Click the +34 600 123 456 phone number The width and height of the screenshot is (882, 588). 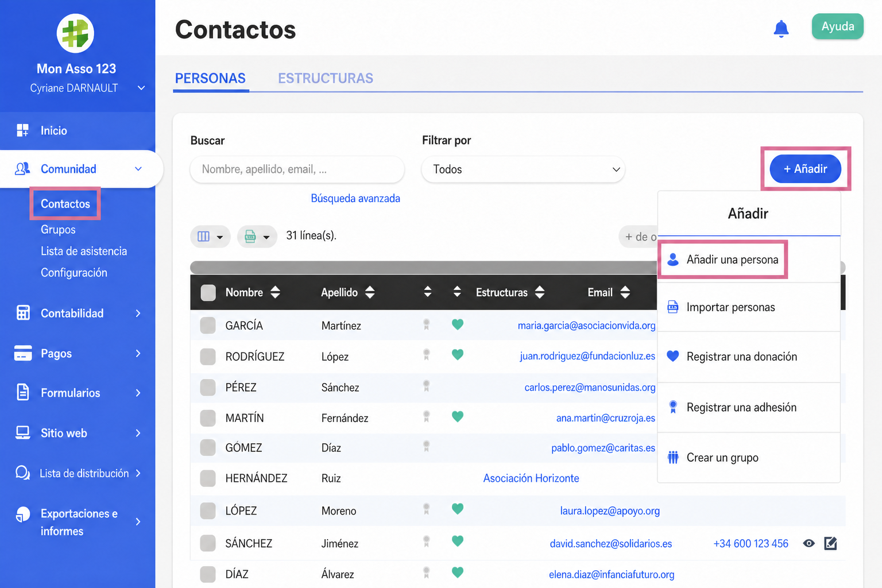click(751, 543)
